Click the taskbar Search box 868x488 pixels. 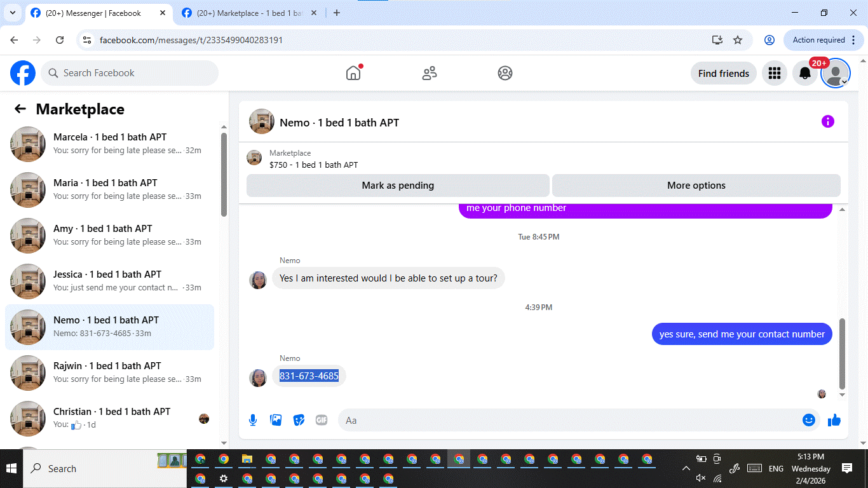(105, 469)
